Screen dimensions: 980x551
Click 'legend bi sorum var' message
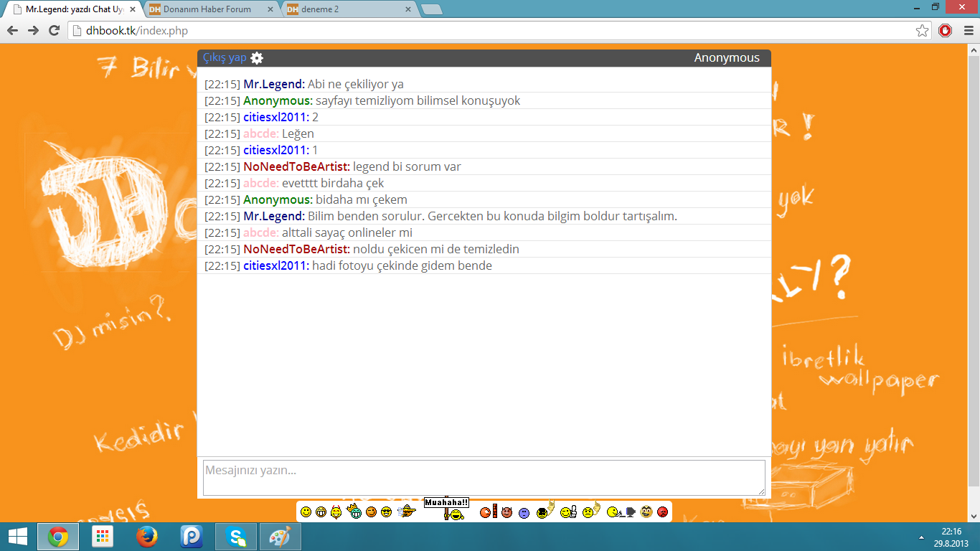(407, 166)
